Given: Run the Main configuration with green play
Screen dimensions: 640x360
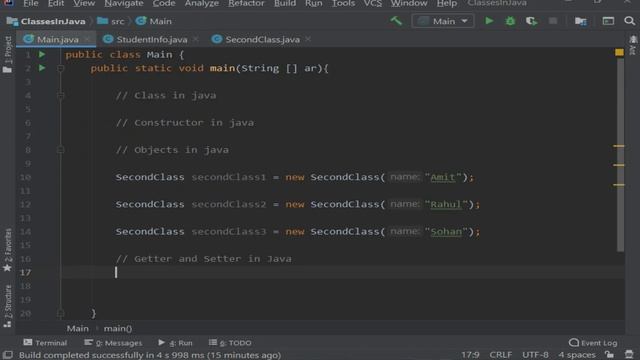Looking at the screenshot, I should click(489, 21).
